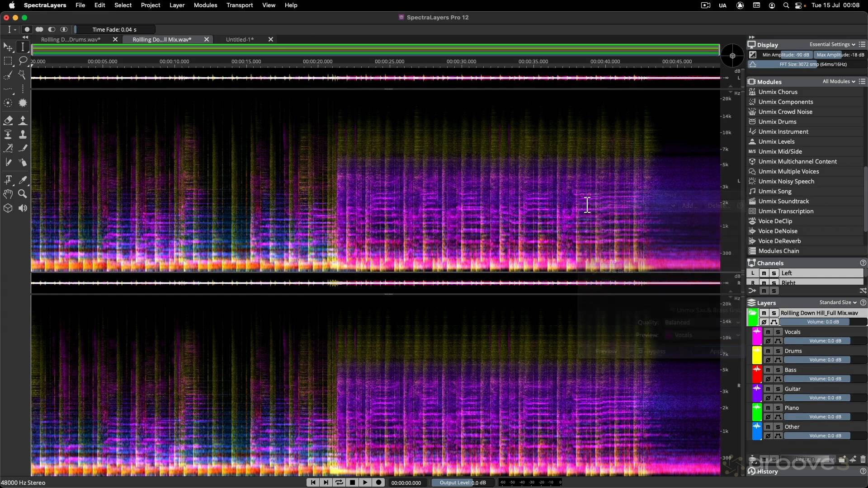
Task: Run the Unmix Song module
Action: (x=774, y=192)
